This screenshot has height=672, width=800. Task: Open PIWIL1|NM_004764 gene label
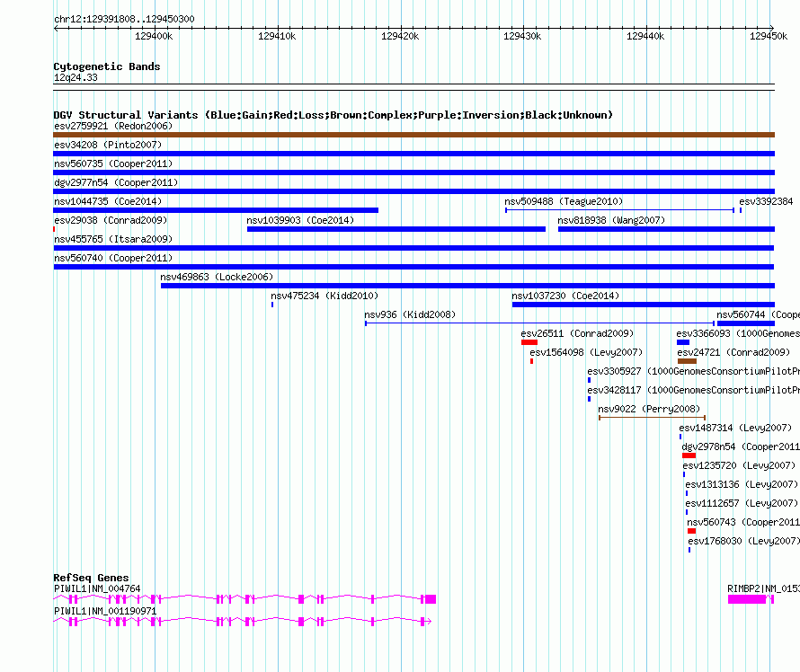click(97, 588)
